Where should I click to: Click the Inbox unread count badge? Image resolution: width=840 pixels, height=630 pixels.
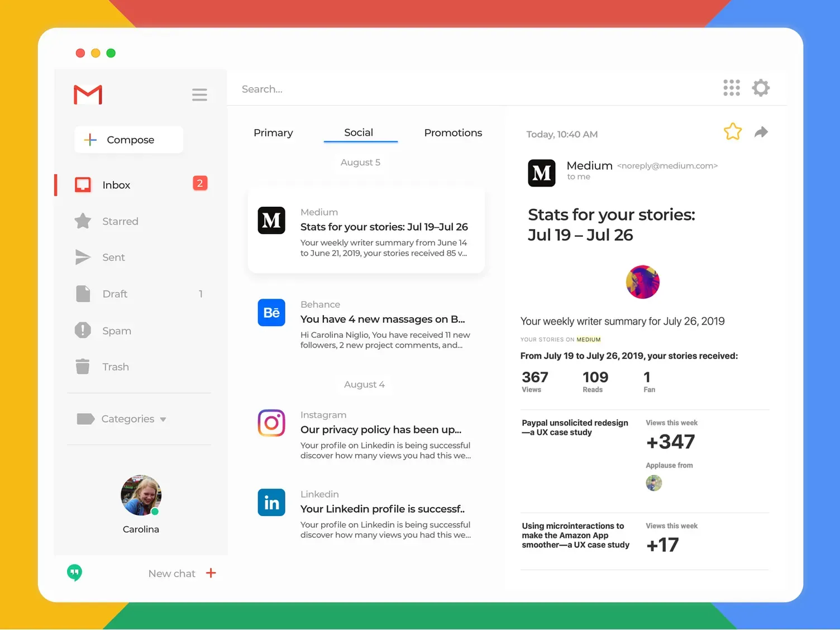click(x=200, y=183)
